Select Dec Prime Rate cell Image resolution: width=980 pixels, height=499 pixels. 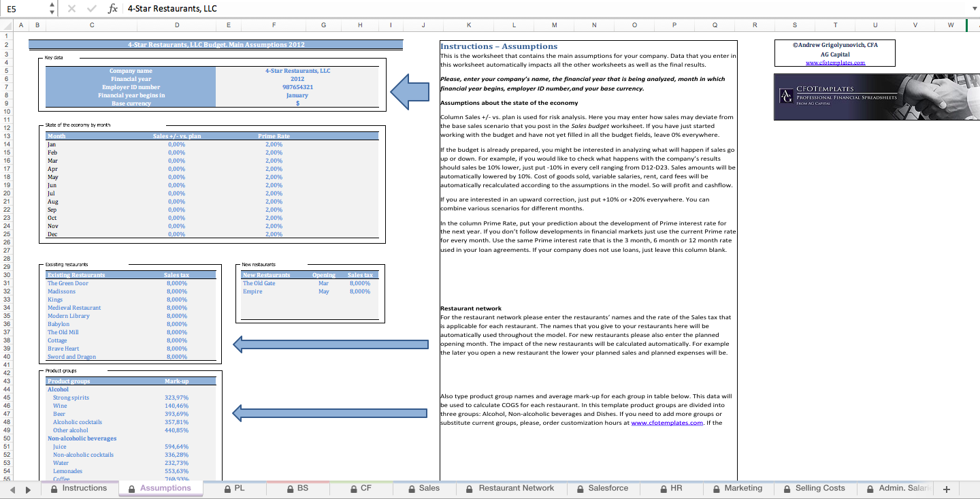coord(274,234)
